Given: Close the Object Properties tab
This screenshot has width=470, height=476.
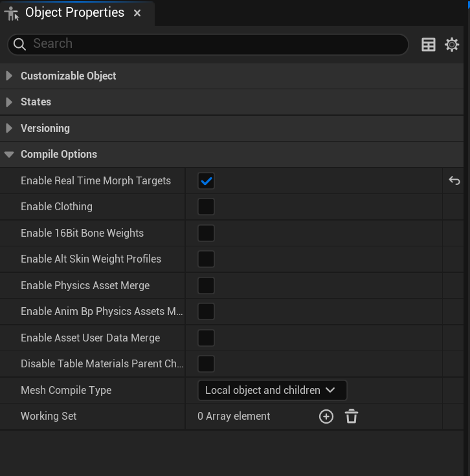Looking at the screenshot, I should (x=137, y=13).
